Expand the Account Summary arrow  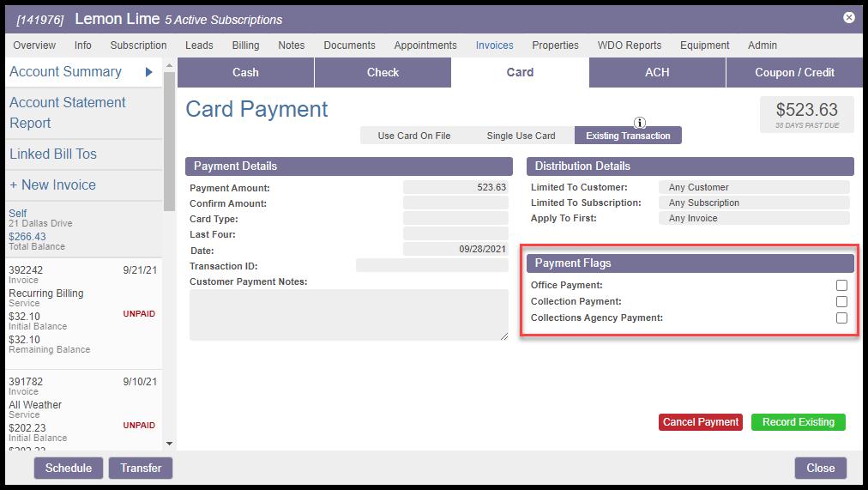[149, 72]
